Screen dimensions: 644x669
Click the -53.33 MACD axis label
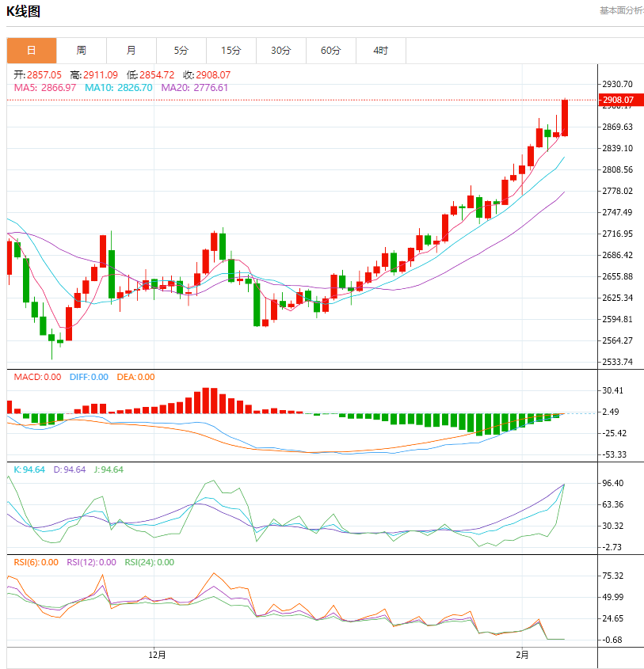pos(615,454)
